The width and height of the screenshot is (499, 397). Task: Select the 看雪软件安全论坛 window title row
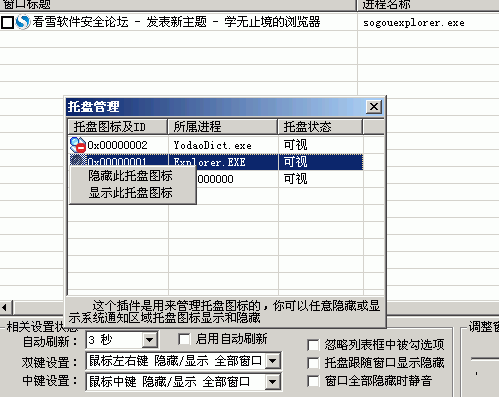(x=176, y=22)
